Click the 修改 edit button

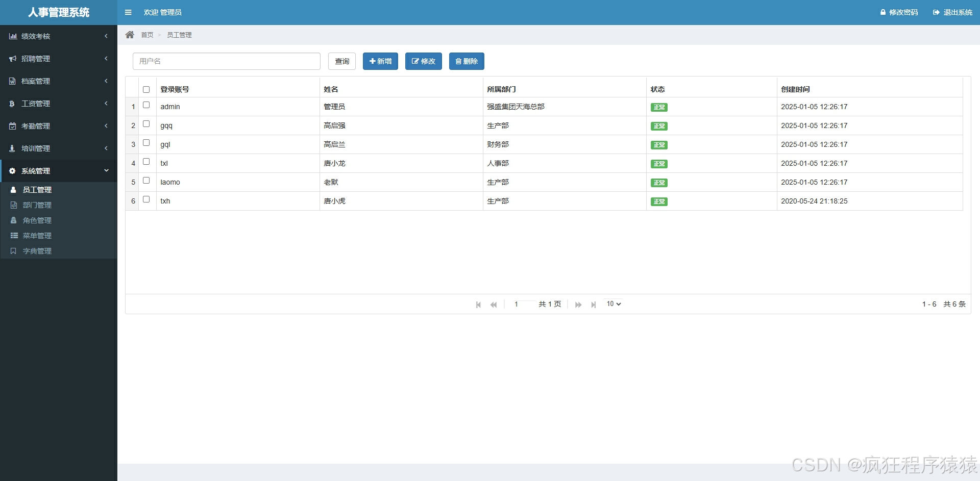click(x=424, y=61)
